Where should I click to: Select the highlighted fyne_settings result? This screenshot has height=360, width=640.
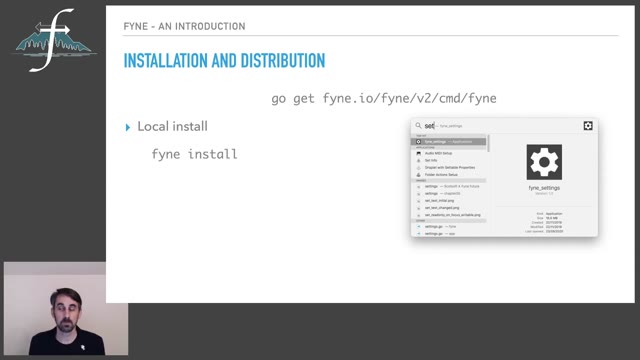449,142
